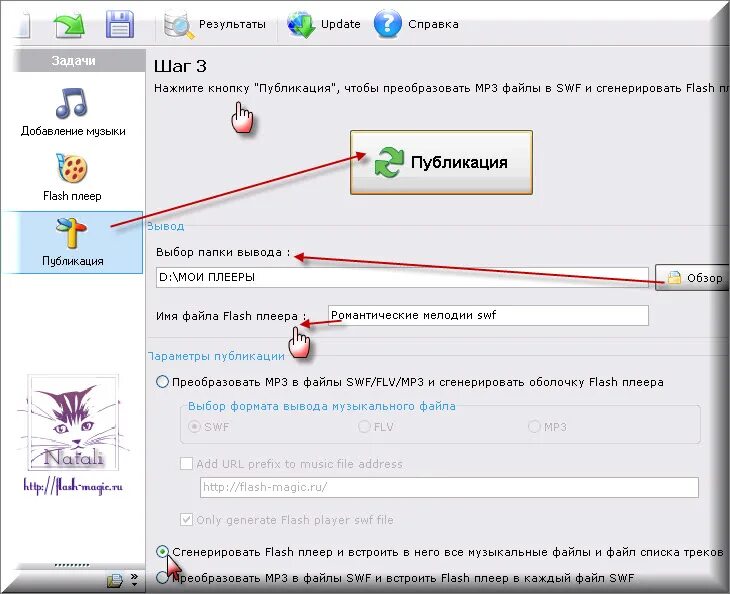Click the Update globe icon

301,25
